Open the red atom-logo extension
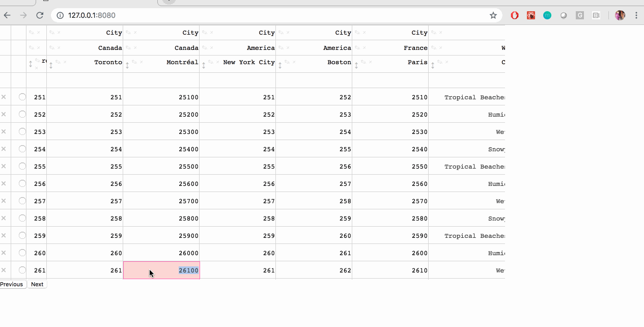 (531, 15)
